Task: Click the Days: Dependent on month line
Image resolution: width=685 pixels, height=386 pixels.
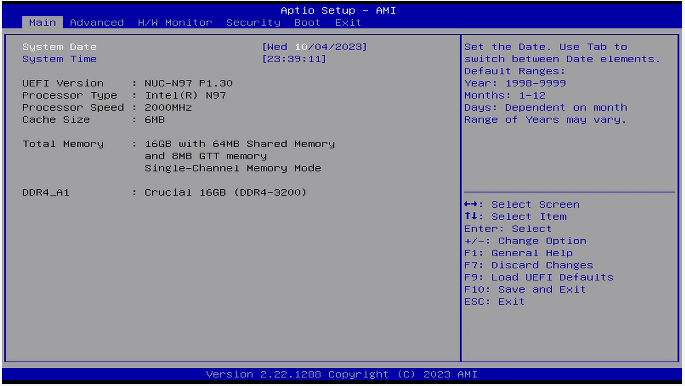Action: click(x=546, y=107)
